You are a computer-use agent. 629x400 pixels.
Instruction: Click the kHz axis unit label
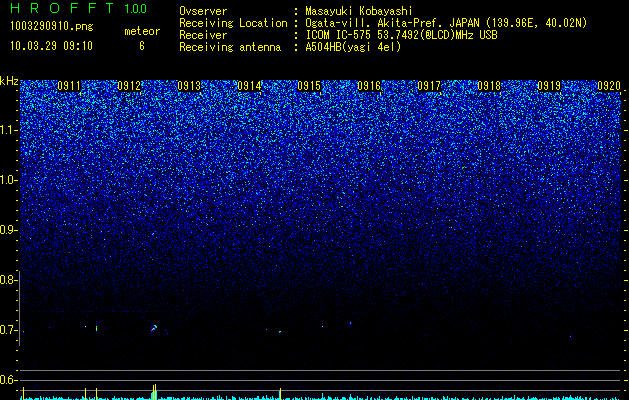tap(9, 81)
